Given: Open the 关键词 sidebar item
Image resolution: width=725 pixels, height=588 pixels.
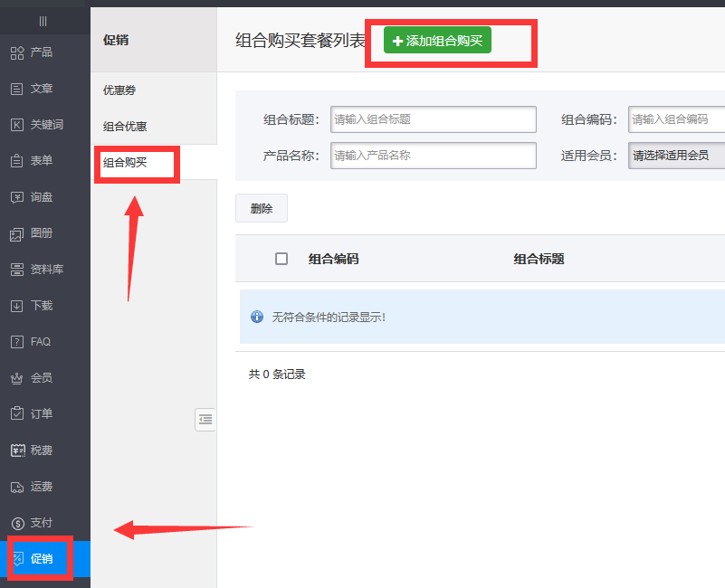Looking at the screenshot, I should 43,125.
